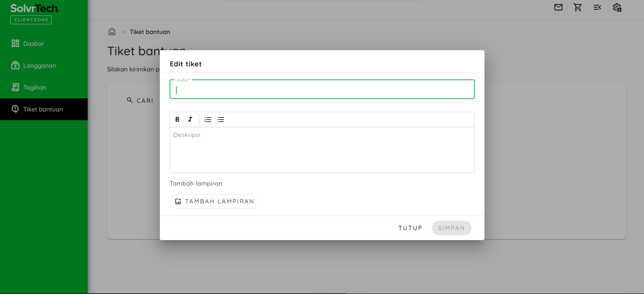This screenshot has height=294, width=644.
Task: Open account settings gear icon
Action: click(x=617, y=7)
